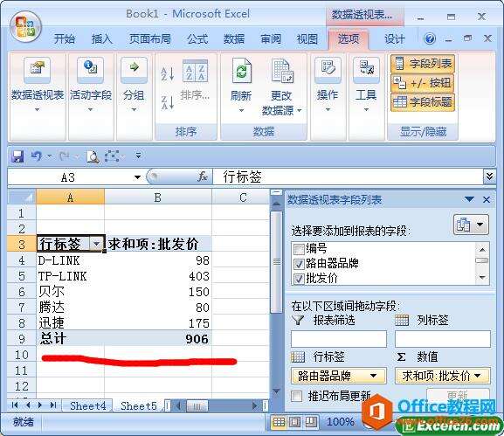
Task: Click the select-all corner of the grid
Action: (x=22, y=197)
